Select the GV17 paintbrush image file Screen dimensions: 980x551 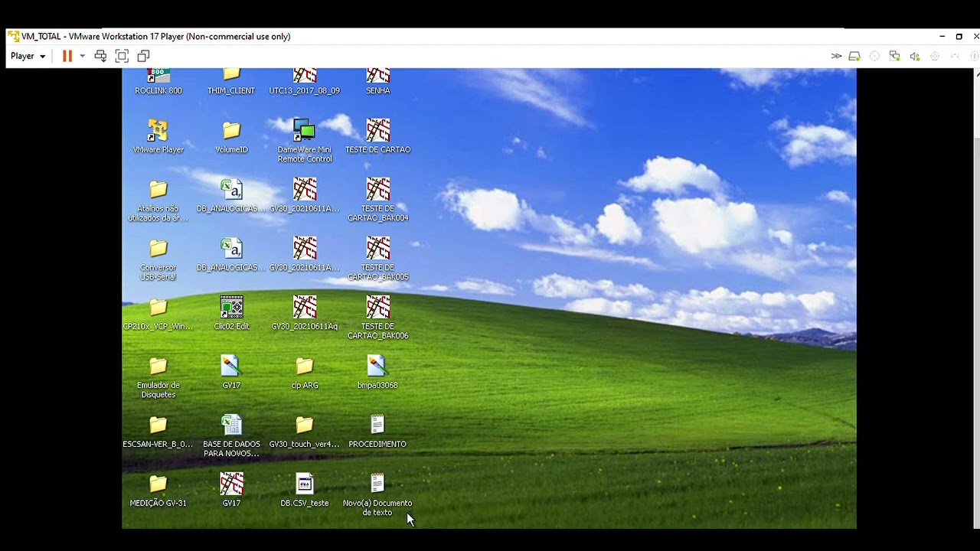click(x=231, y=373)
